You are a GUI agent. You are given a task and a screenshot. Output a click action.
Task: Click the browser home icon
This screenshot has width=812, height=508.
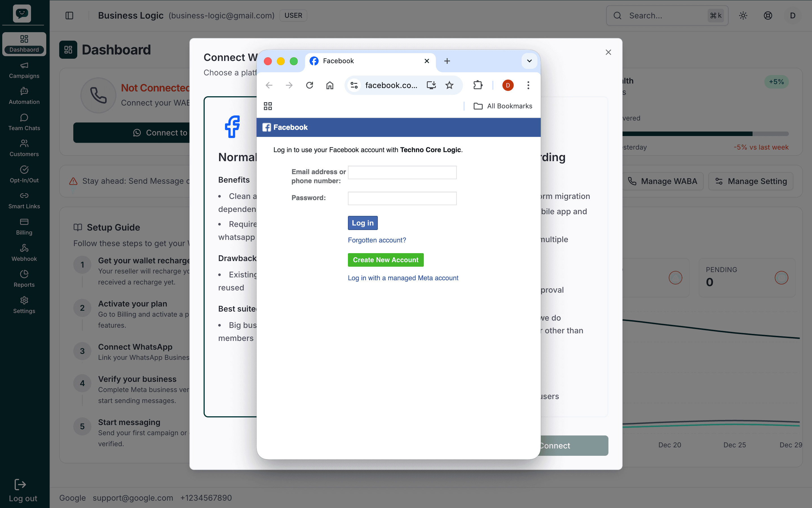point(330,85)
